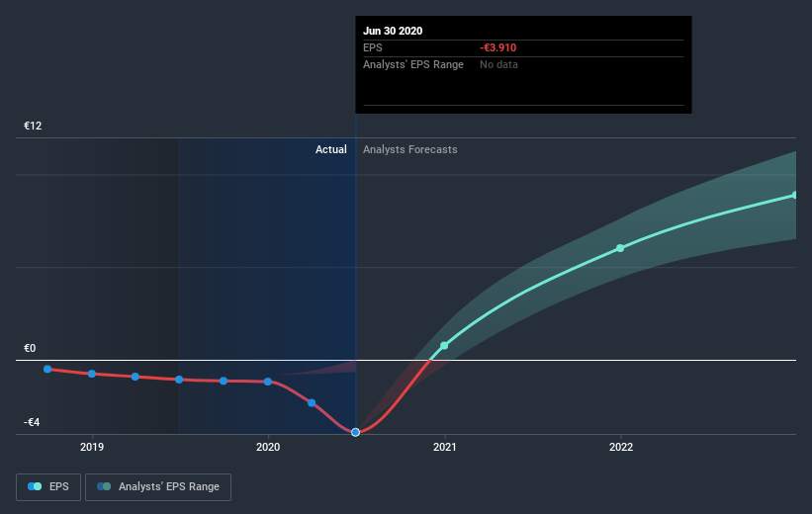This screenshot has height=514, width=812.
Task: Click the Actual section label
Action: click(x=331, y=149)
